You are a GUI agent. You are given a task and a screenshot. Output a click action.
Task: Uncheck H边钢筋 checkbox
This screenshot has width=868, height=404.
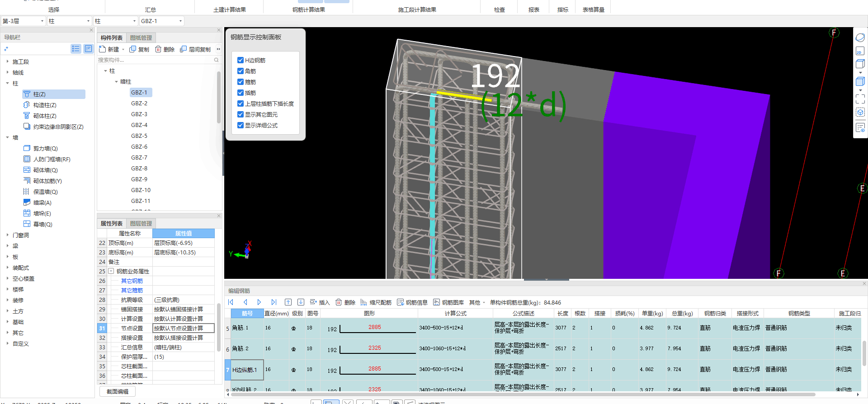coord(241,60)
